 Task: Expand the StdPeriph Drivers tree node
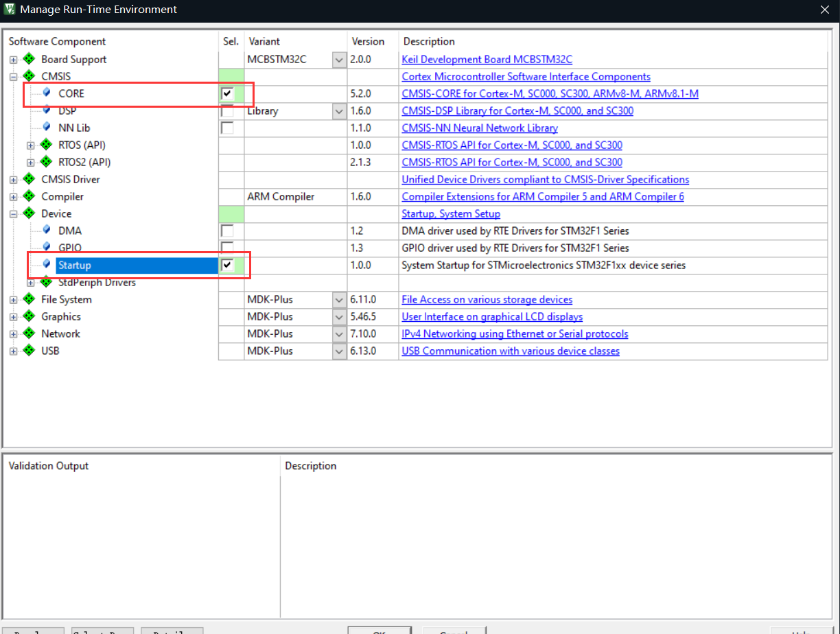tap(30, 283)
